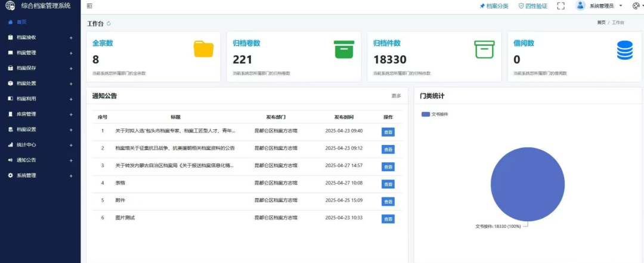
Task: Expand 库房管理 with its plus sign
Action: [x=71, y=115]
